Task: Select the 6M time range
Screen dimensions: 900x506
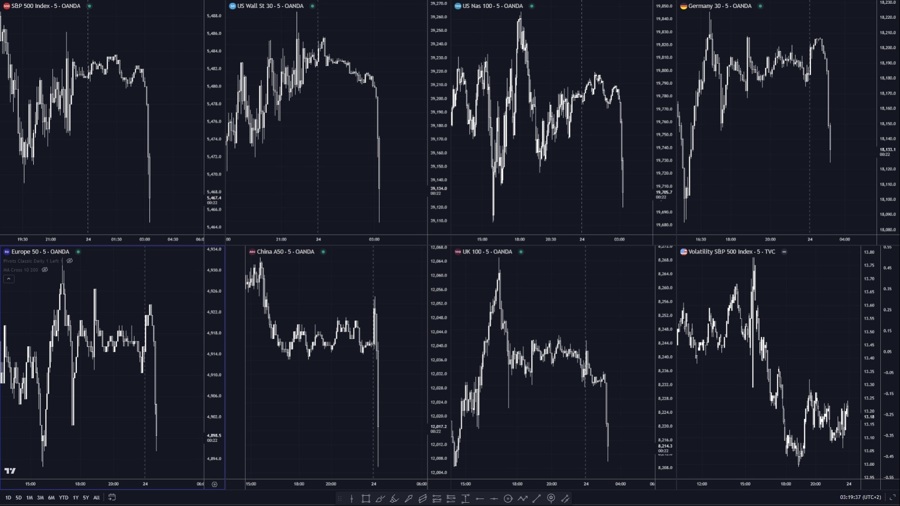Action: pyautogui.click(x=51, y=498)
